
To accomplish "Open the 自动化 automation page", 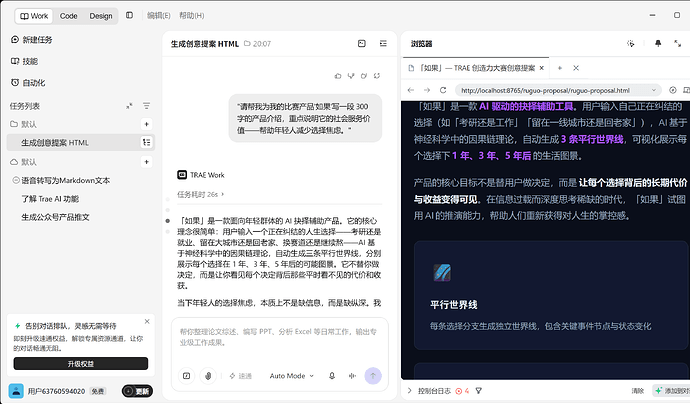I will coord(28,83).
